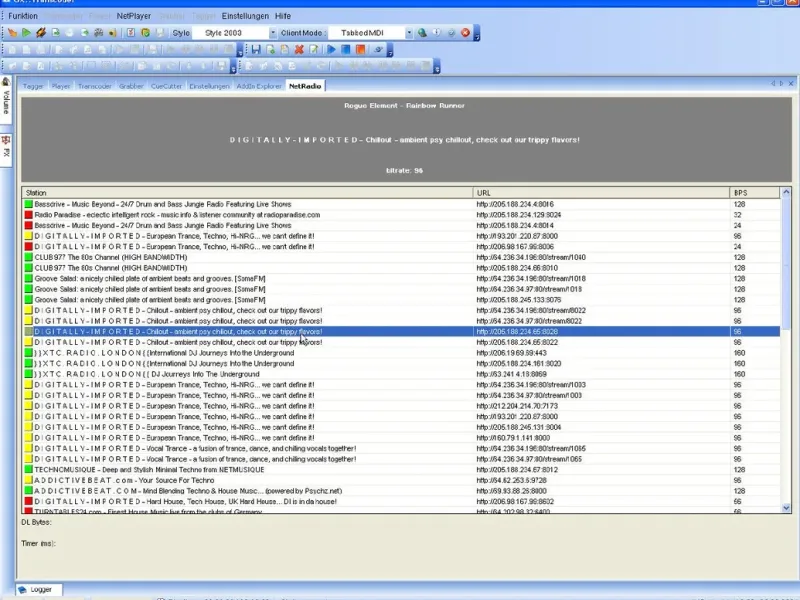The width and height of the screenshot is (800, 600).
Task: Click the green status square of TECHNOMUSIQUE row
Action: (29, 469)
